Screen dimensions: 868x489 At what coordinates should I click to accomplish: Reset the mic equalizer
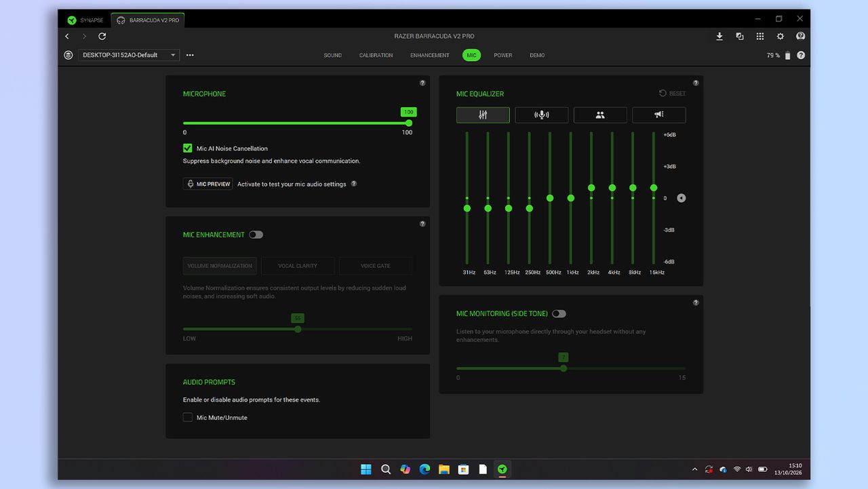[673, 94]
